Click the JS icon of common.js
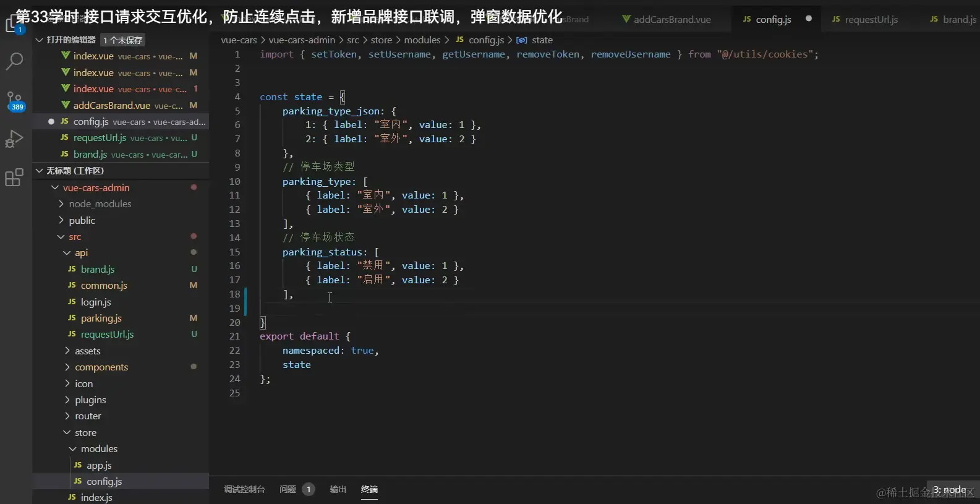This screenshot has height=504, width=980. click(x=72, y=285)
